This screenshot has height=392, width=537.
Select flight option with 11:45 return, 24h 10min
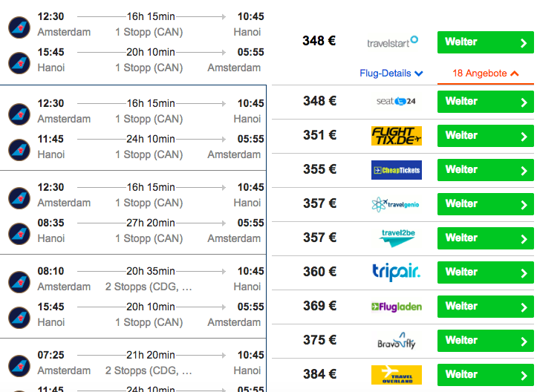pos(133,128)
